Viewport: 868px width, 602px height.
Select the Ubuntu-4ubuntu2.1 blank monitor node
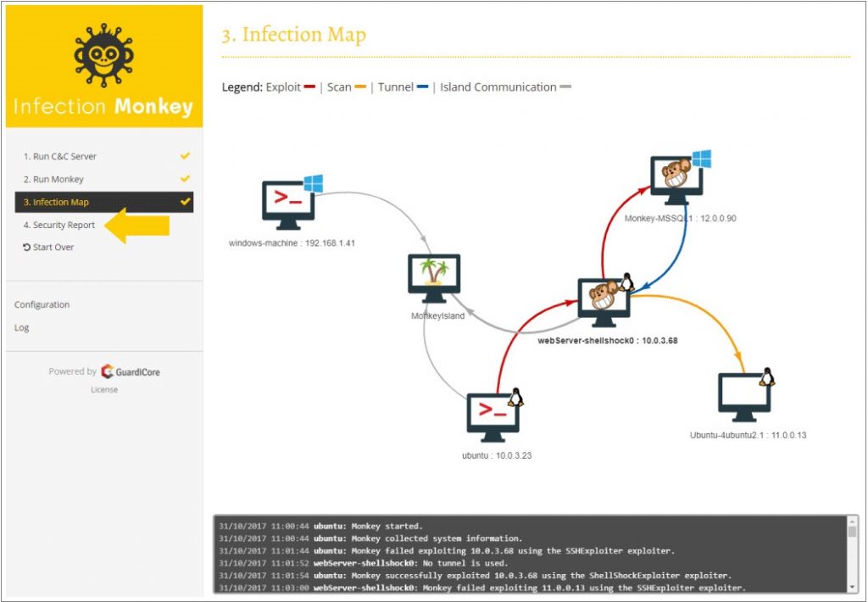point(744,398)
